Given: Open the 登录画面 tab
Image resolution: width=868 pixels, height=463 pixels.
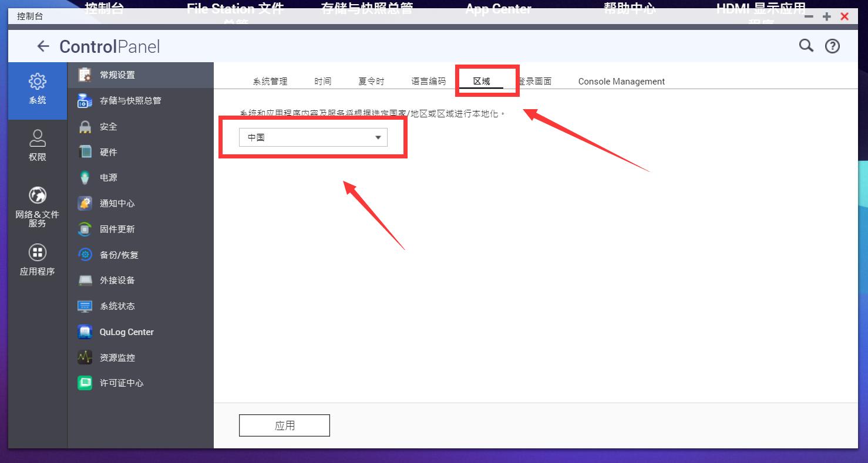Looking at the screenshot, I should point(537,81).
